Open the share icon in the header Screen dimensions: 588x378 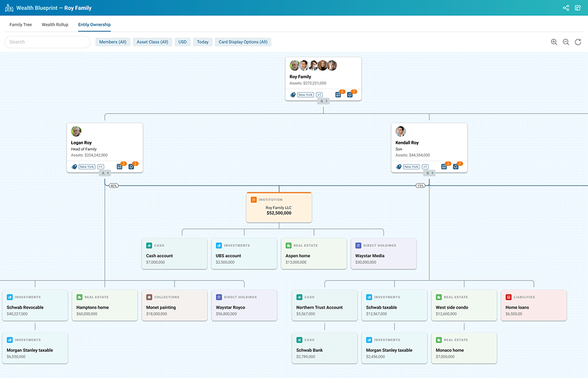pyautogui.click(x=566, y=8)
